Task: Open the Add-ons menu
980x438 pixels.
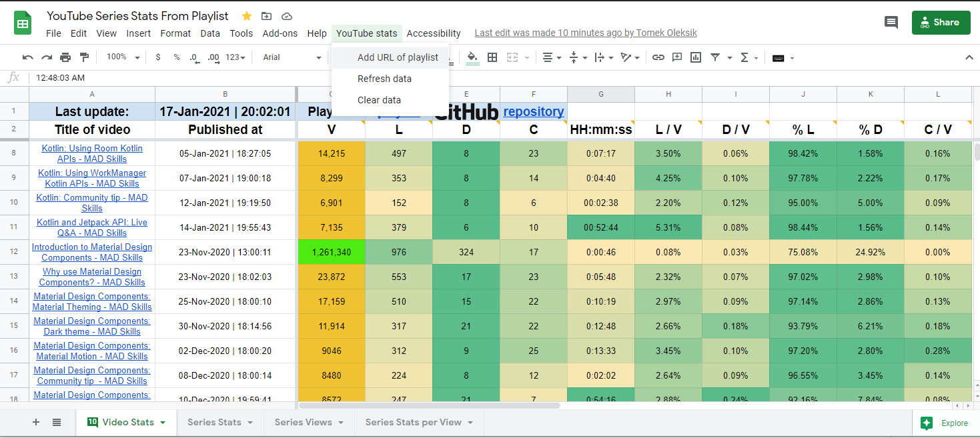Action: pos(280,33)
